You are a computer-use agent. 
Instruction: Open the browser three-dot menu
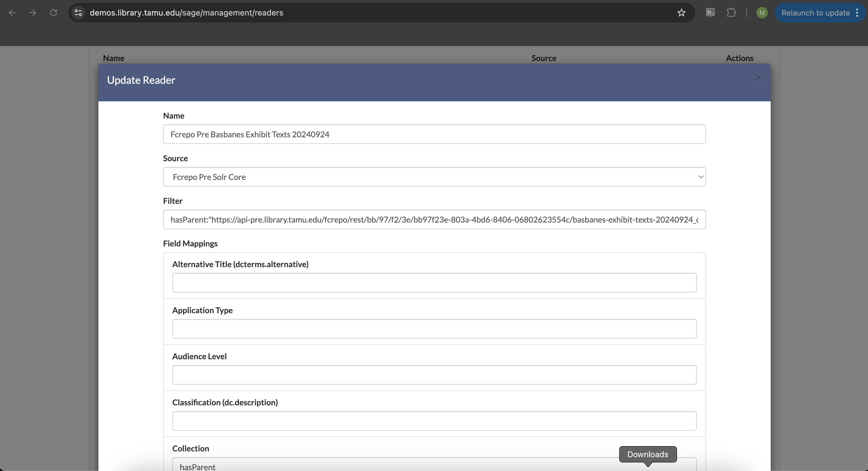[857, 13]
